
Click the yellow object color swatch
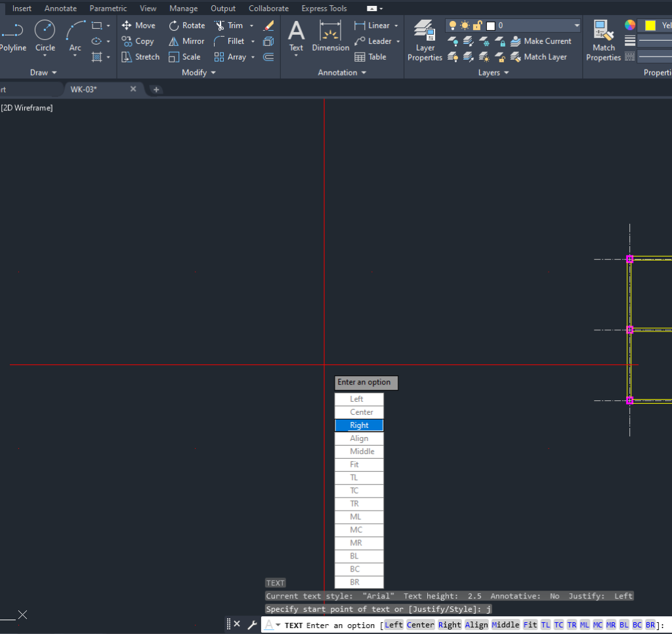click(650, 26)
